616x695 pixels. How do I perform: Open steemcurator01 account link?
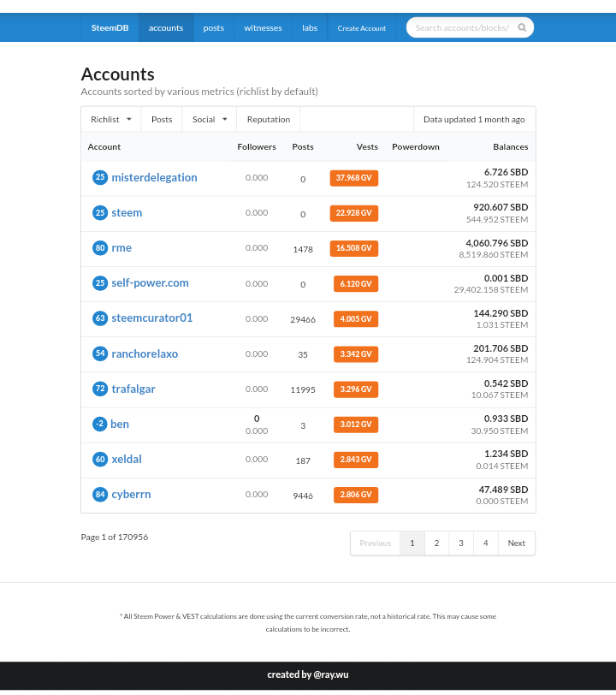[152, 318]
